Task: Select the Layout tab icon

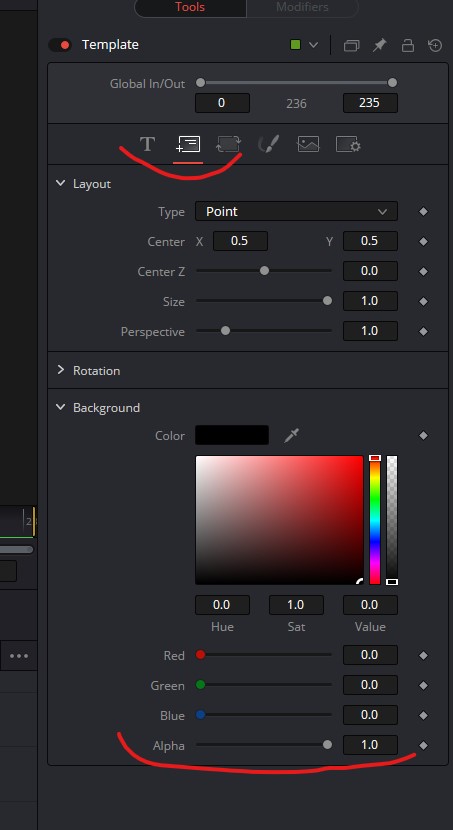Action: click(x=188, y=144)
